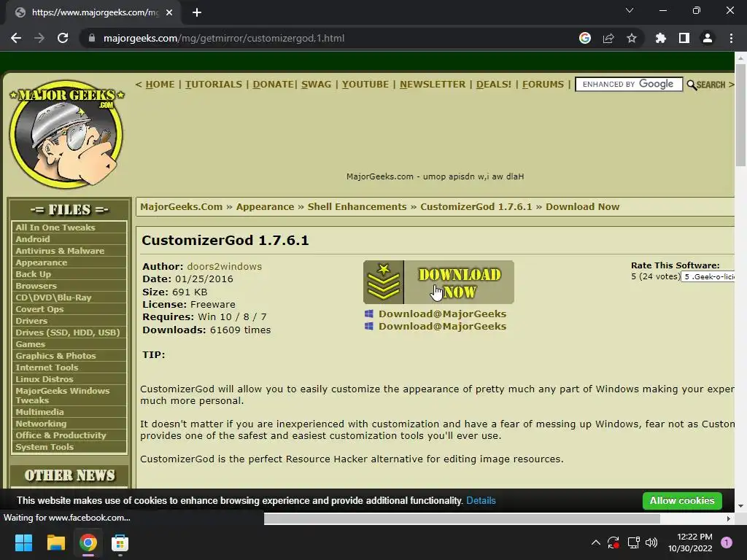This screenshot has height=560, width=747.
Task: Click Allow cookies button
Action: tap(682, 500)
